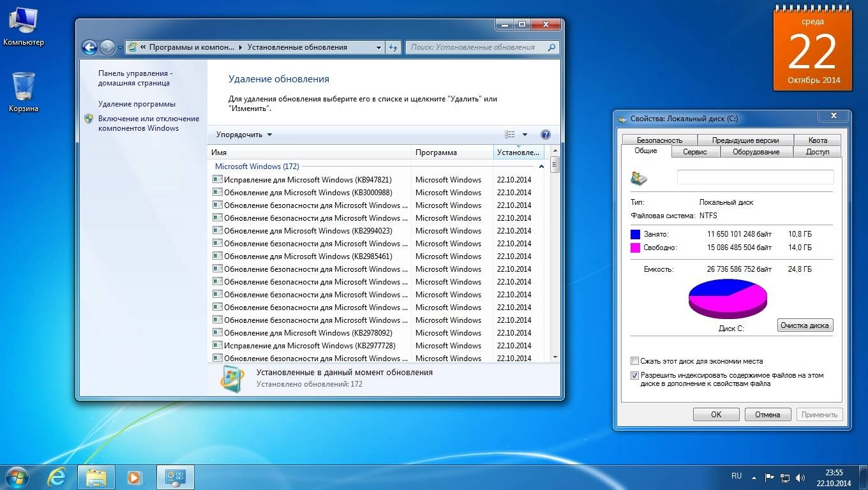The image size is (868, 490).
Task: Sort by the Имя column header
Action: click(x=309, y=152)
